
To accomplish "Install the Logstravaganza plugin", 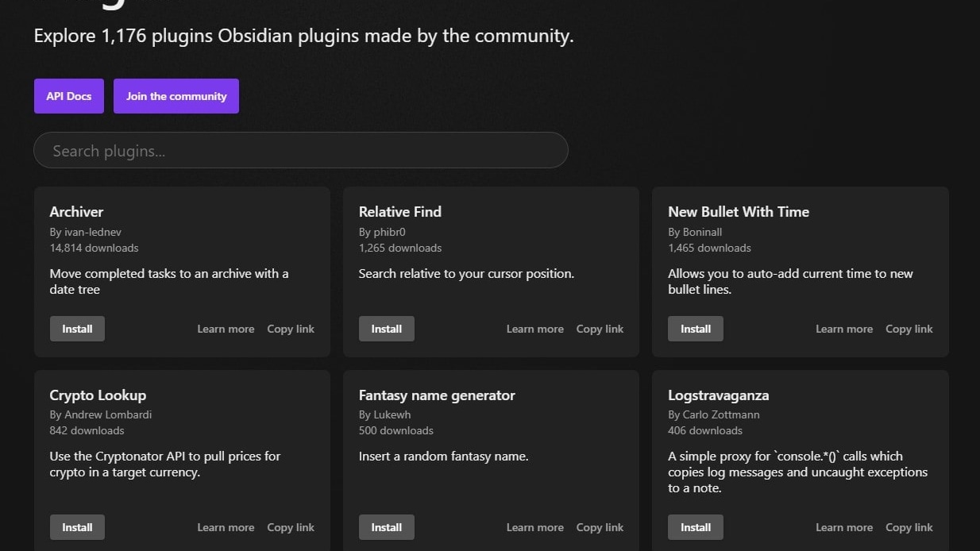I will point(695,526).
